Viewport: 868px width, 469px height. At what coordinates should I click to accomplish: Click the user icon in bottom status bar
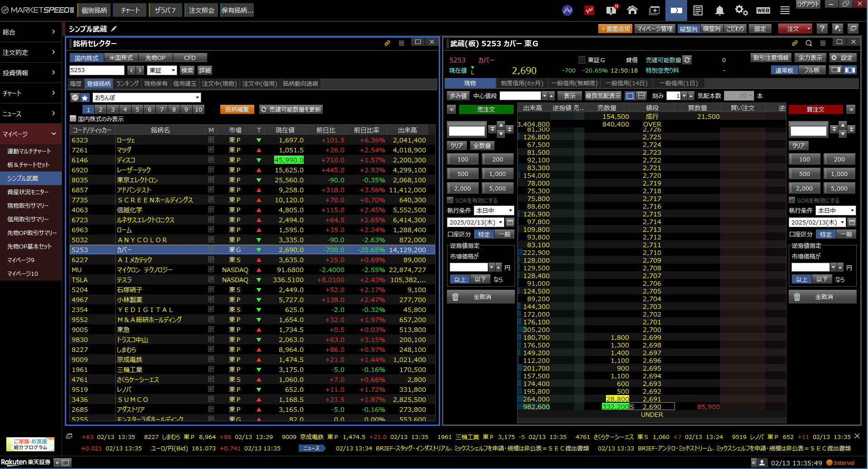point(762,463)
